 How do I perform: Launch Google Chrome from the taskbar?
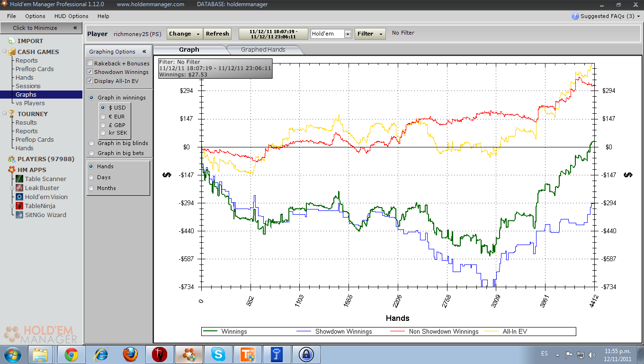[x=72, y=354]
